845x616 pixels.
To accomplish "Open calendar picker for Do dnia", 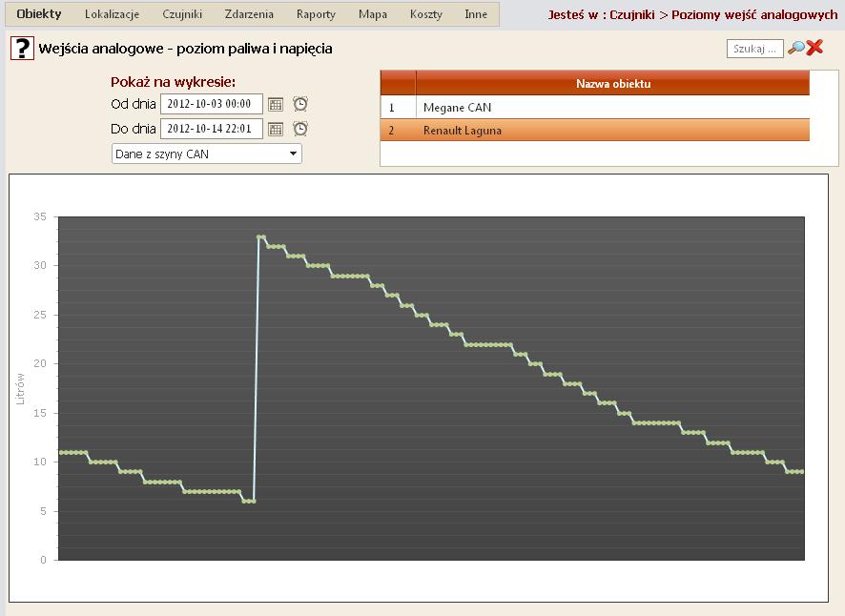I will coord(276,129).
